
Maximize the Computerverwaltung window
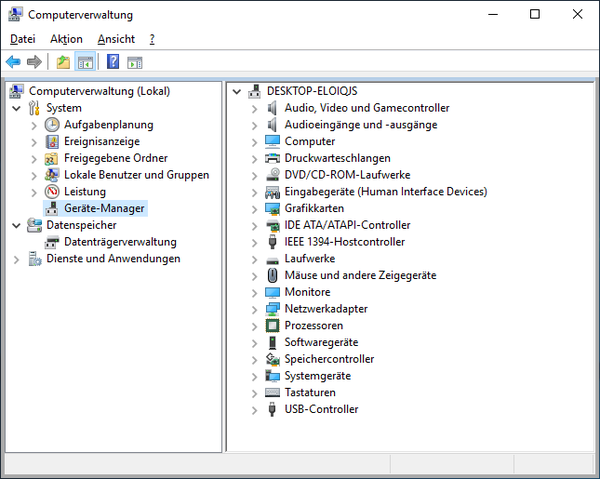tap(535, 14)
